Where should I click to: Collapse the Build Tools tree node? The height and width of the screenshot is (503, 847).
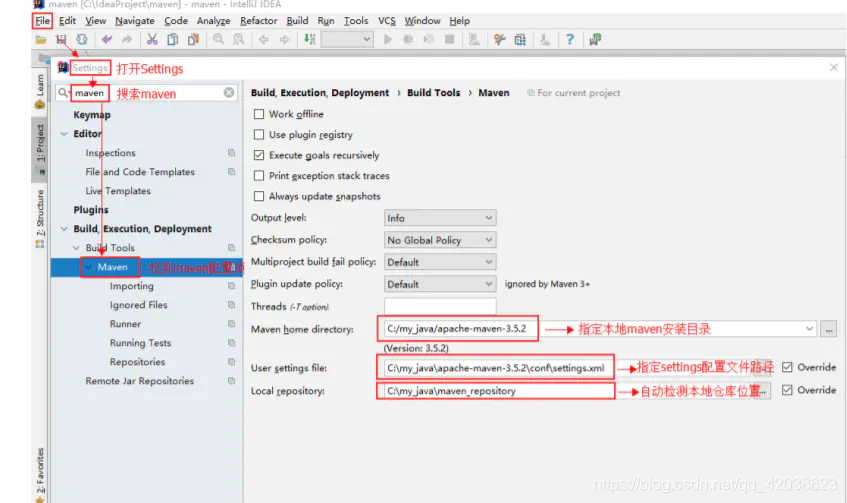[x=76, y=247]
